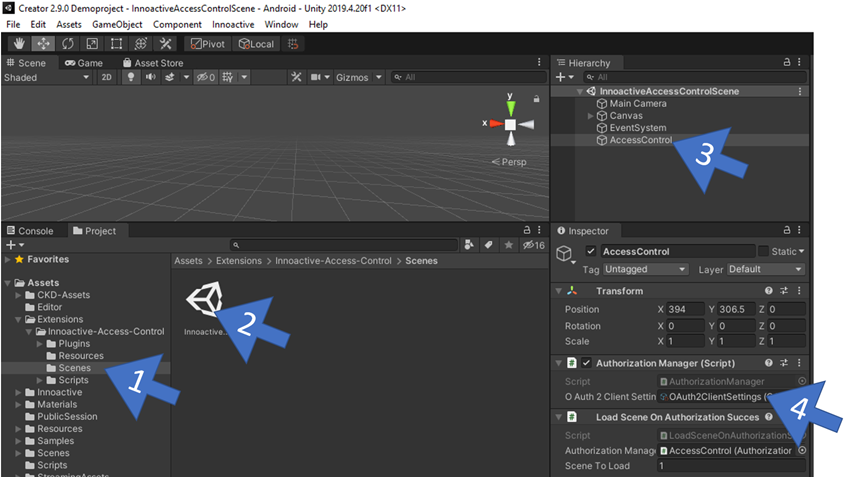The width and height of the screenshot is (845, 477).
Task: Click the Scene To Load input field
Action: click(730, 466)
